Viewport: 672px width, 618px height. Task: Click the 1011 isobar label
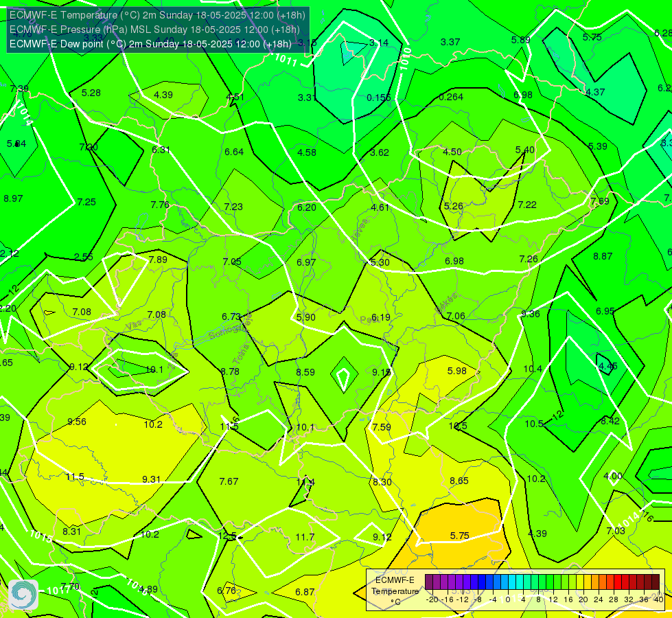[x=286, y=60]
